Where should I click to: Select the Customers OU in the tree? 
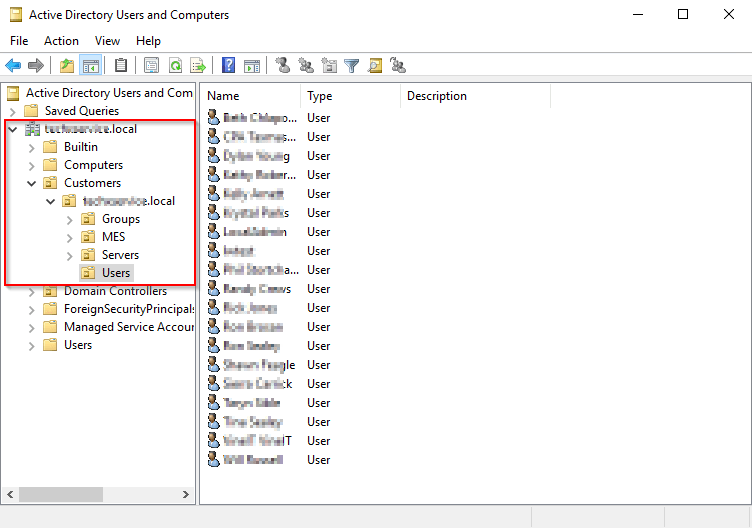(x=93, y=183)
